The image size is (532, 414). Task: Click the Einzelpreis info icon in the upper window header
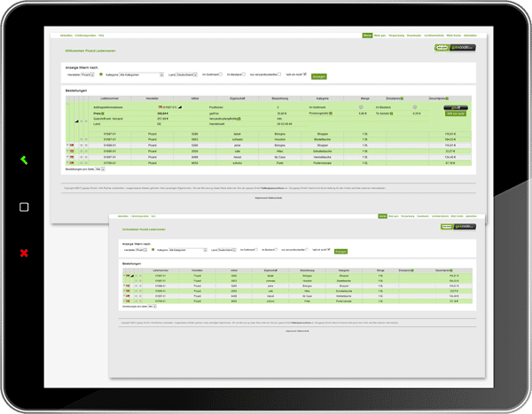402,98
